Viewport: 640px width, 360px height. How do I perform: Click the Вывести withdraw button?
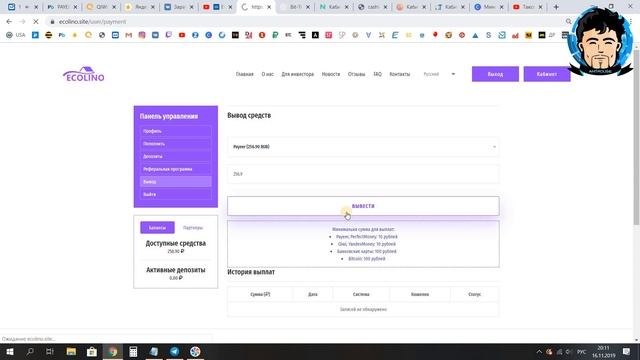pos(363,206)
